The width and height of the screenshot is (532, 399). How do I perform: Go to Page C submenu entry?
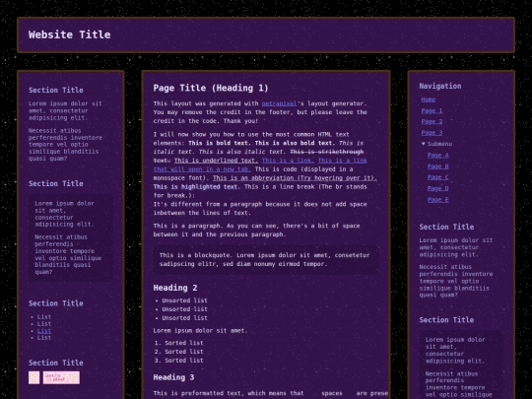[x=438, y=177]
